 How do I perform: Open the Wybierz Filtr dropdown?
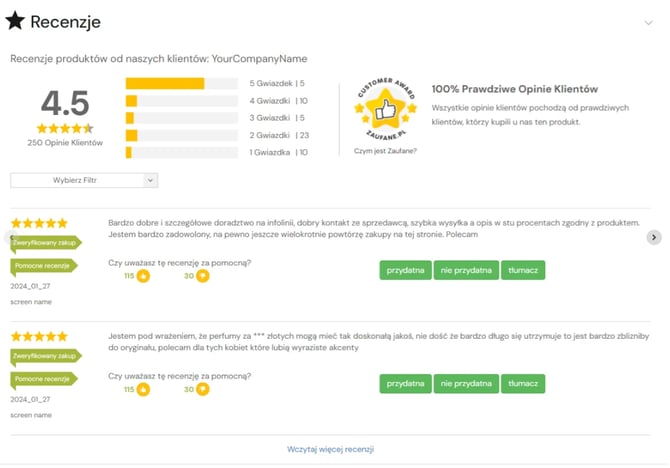pos(84,180)
